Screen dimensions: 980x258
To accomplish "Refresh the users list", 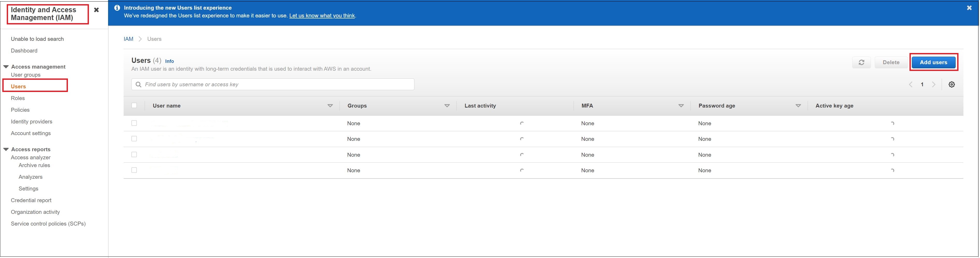I will pos(861,62).
